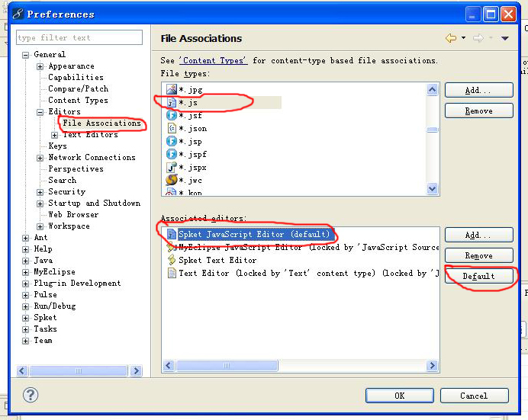This screenshot has height=420, width=528.
Task: Open the 'Content Types' link
Action: click(x=214, y=60)
